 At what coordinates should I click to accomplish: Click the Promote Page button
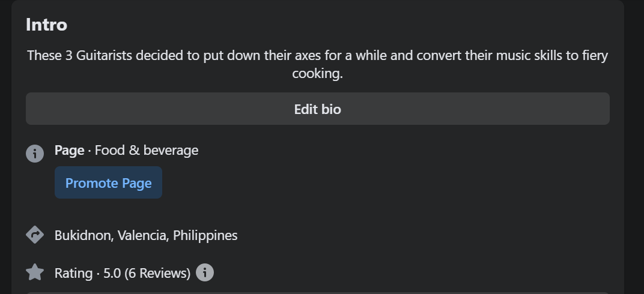tap(108, 183)
